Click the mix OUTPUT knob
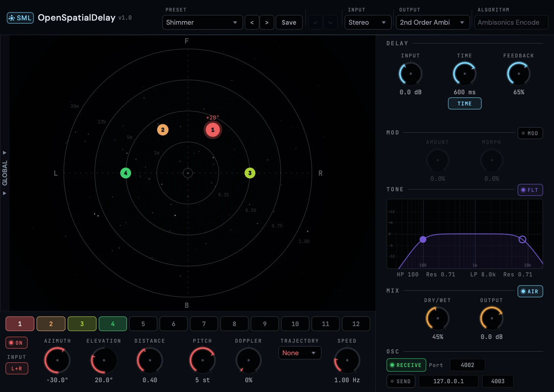 [x=492, y=318]
